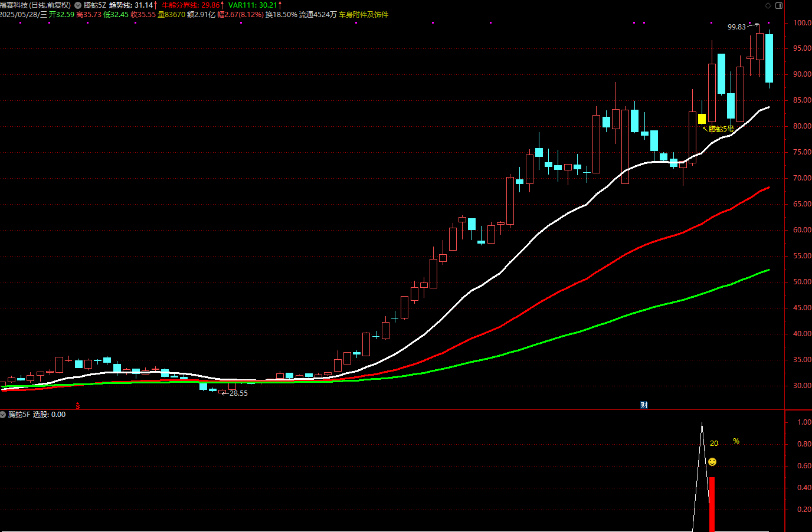The image size is (812, 532).
Task: Click the 99.83 high price annotation
Action: (x=736, y=27)
